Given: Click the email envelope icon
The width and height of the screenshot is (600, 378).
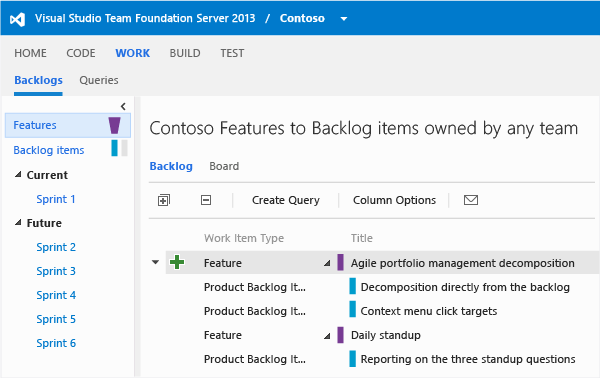Looking at the screenshot, I should point(471,200).
